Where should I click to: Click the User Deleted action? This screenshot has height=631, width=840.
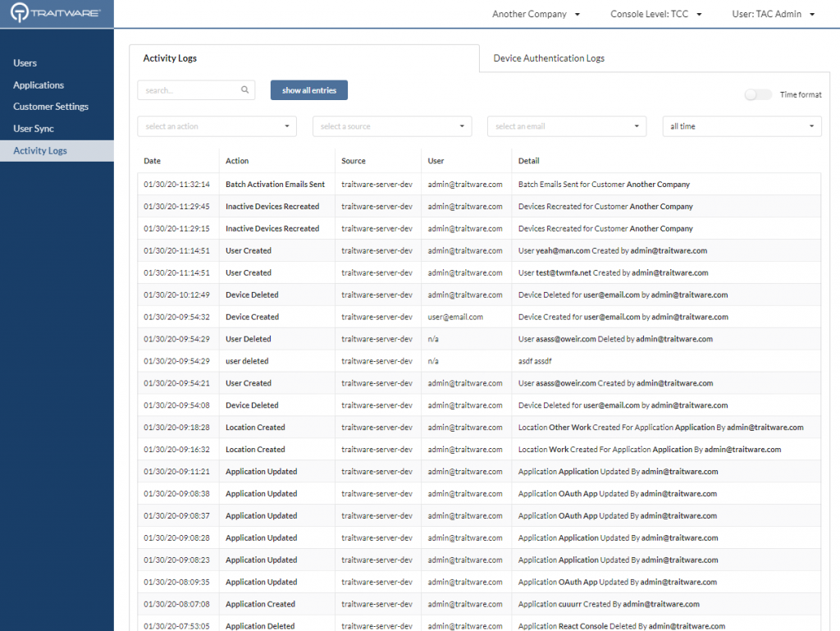click(248, 339)
